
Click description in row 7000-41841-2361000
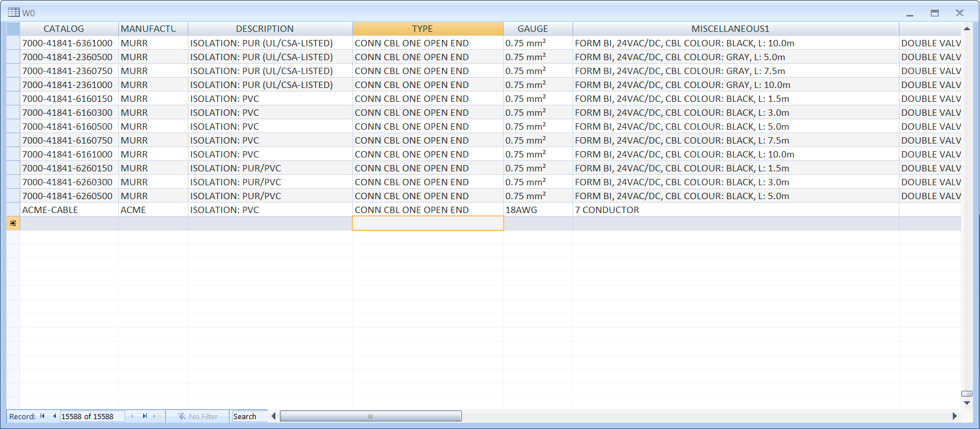pos(270,85)
